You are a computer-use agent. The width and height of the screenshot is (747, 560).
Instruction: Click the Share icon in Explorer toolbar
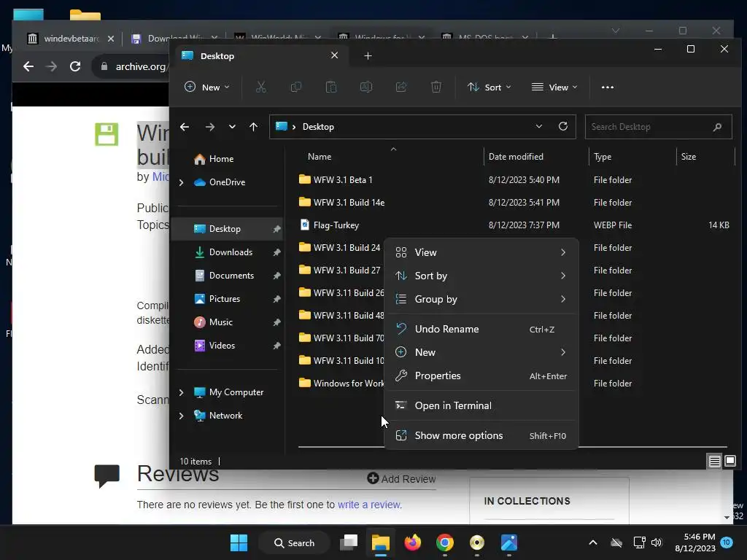[x=401, y=87]
